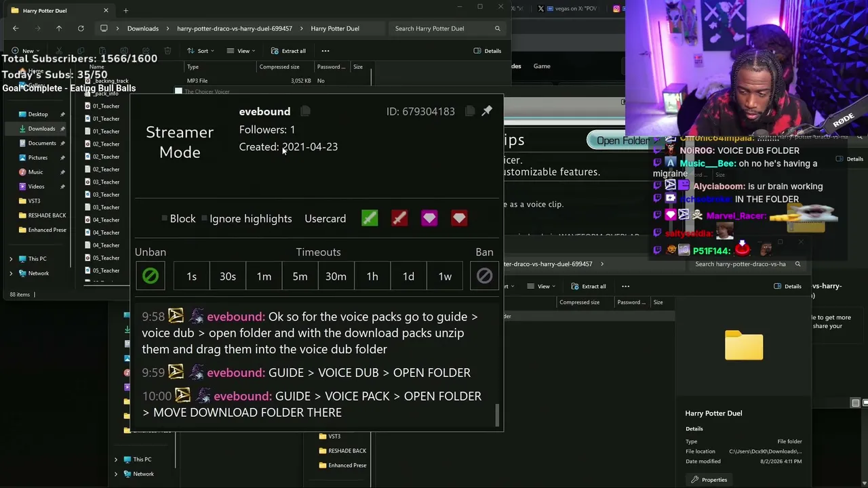
Task: Go back in the Harry Potter Duel window
Action: click(16, 28)
